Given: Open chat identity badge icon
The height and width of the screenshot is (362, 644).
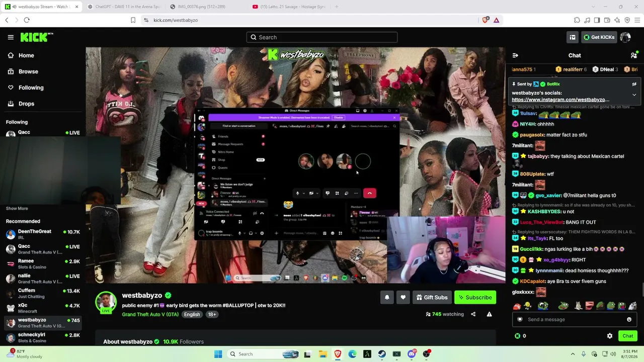Looking at the screenshot, I should pos(520,319).
